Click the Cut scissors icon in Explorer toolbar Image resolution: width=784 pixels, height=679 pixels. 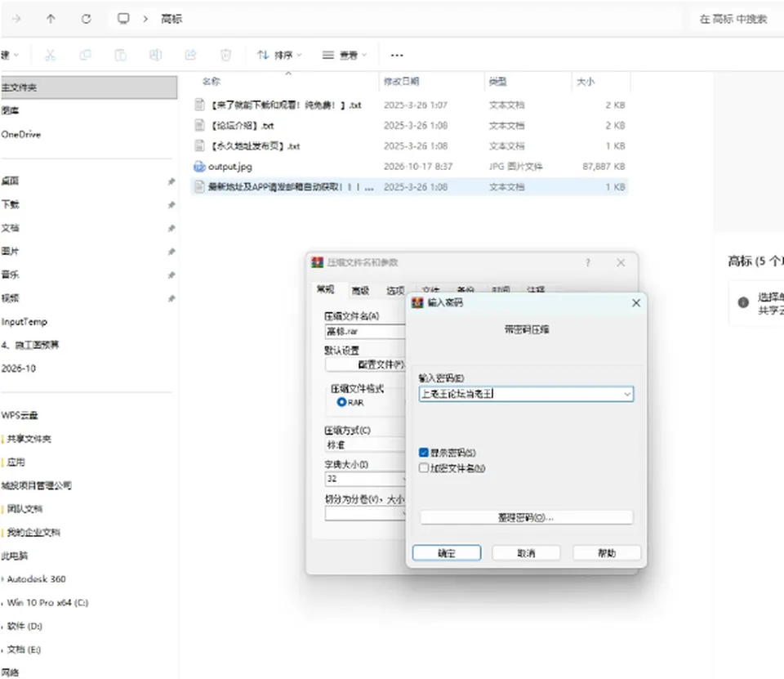(x=50, y=55)
